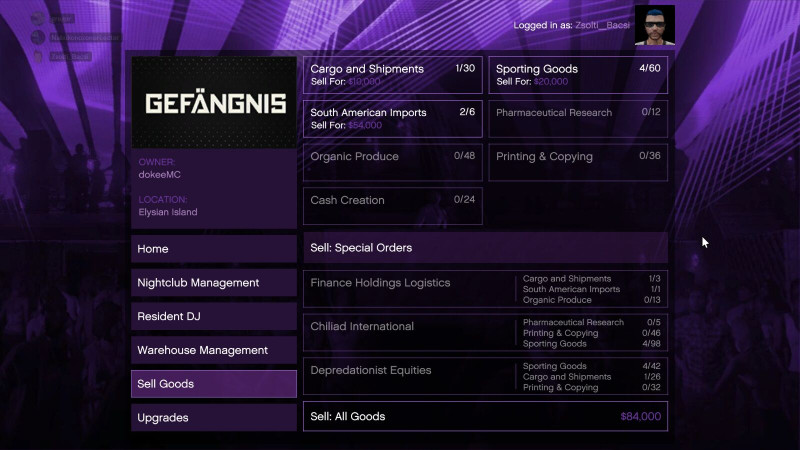Choose the Chiliad International special order
The image size is (800, 450).
485,333
